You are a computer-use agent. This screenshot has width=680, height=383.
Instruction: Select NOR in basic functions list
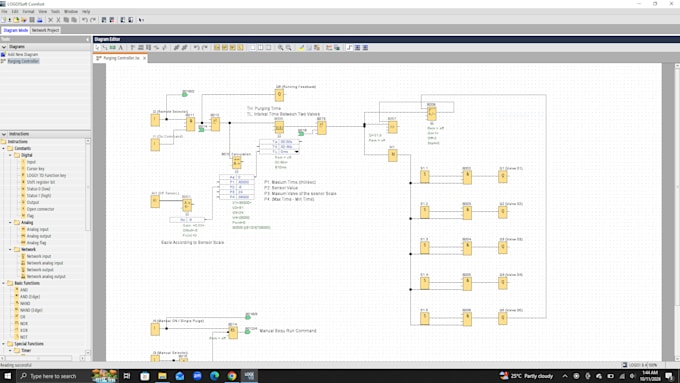click(x=23, y=324)
